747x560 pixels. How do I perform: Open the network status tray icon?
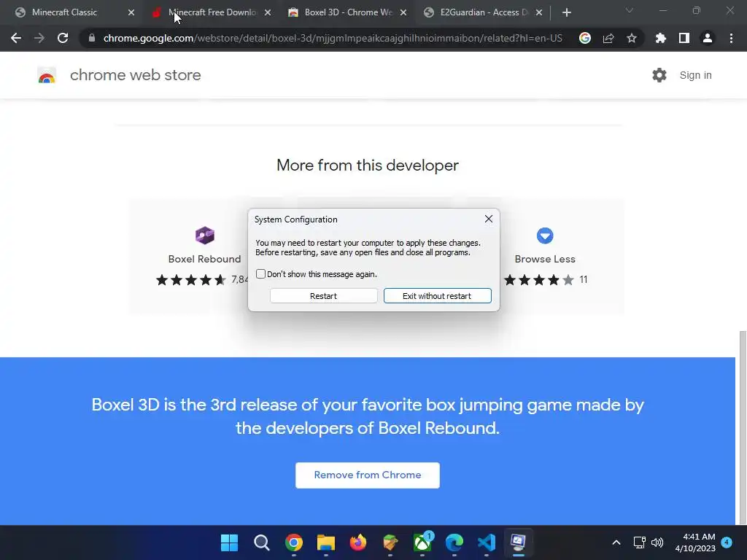[x=639, y=542]
